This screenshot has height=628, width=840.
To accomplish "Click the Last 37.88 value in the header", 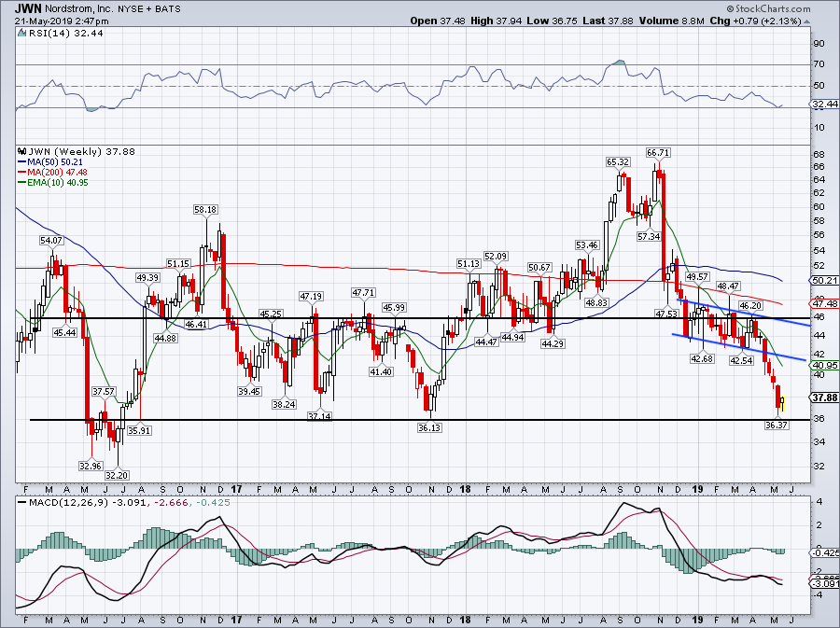I will (608, 21).
